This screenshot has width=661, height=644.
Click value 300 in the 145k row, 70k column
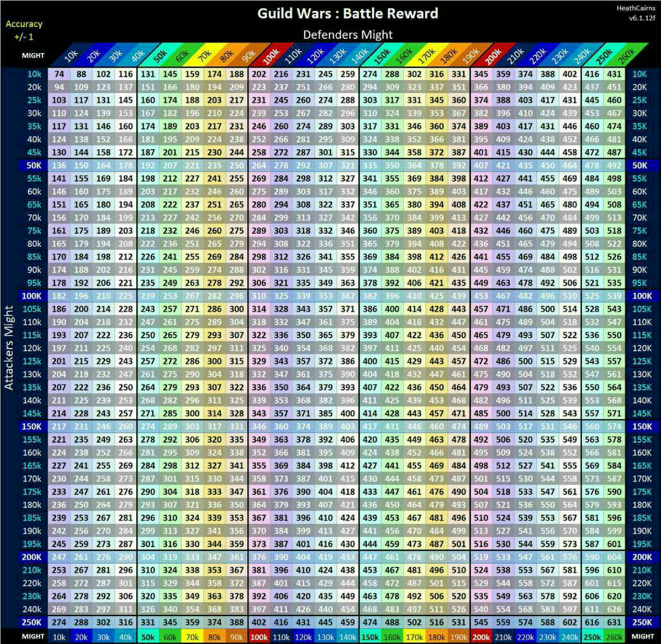pyautogui.click(x=192, y=413)
